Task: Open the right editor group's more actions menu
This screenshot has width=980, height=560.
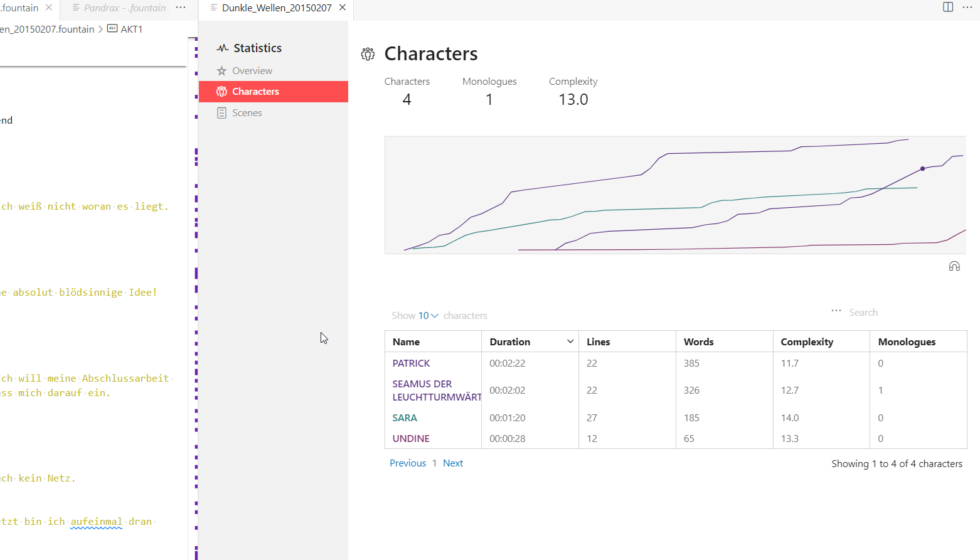Action: coord(967,7)
